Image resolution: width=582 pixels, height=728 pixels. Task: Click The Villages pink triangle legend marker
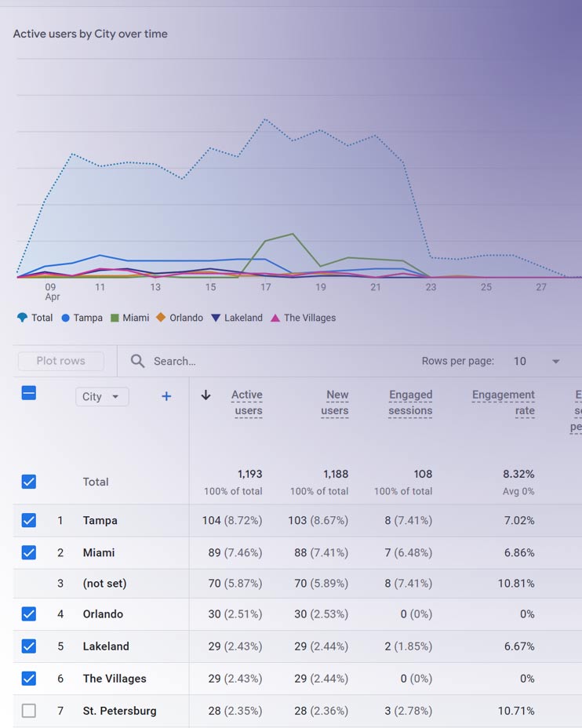[275, 318]
